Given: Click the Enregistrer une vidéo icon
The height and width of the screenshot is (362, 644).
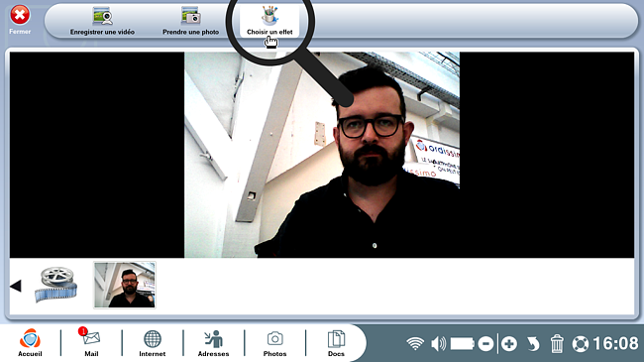Looking at the screenshot, I should 102,17.
